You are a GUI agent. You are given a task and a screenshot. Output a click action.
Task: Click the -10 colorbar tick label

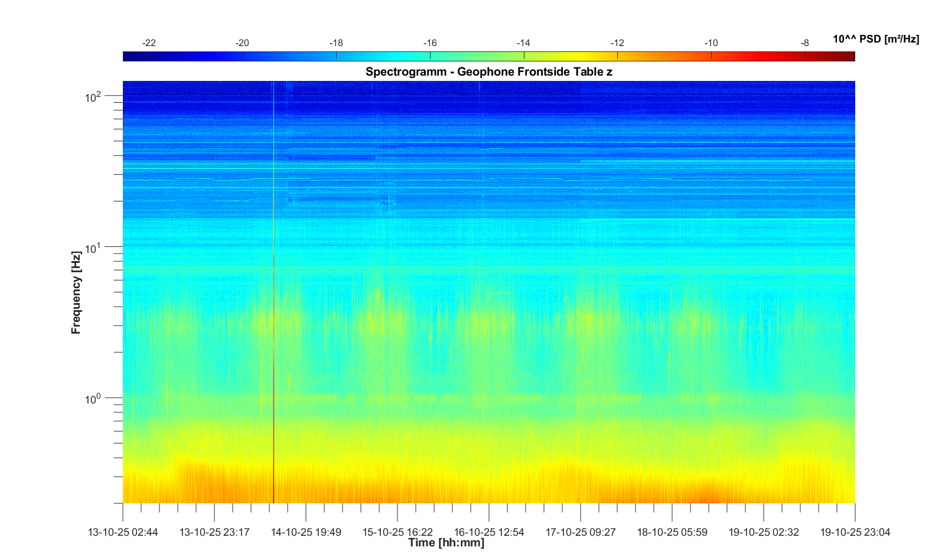(711, 43)
